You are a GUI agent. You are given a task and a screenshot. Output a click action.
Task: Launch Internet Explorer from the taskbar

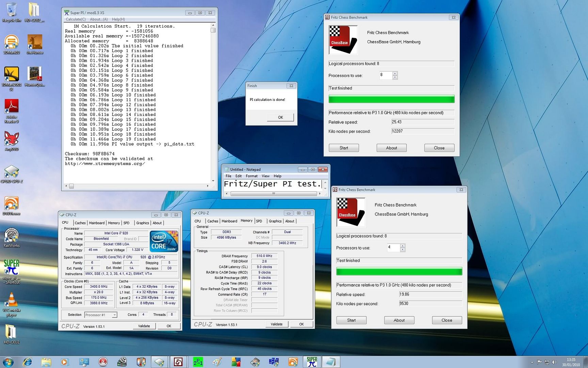click(28, 362)
